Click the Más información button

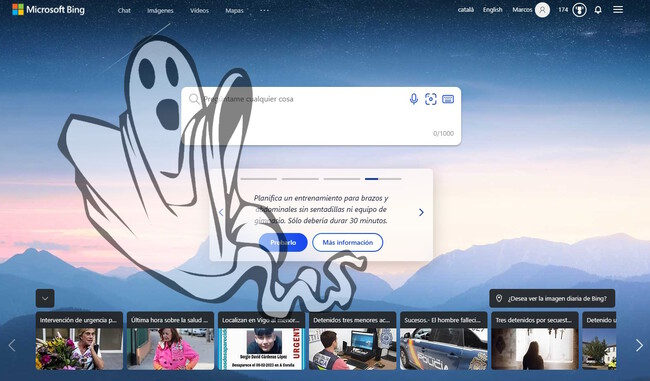(x=347, y=243)
